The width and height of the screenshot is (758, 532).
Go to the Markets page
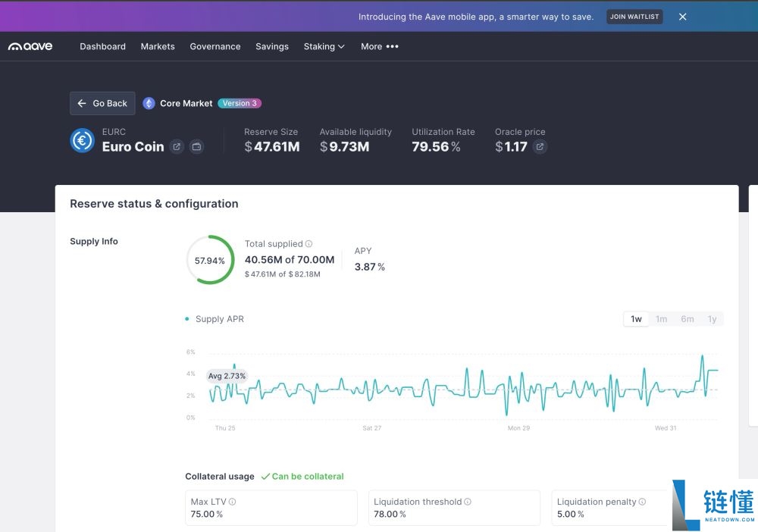pyautogui.click(x=158, y=46)
